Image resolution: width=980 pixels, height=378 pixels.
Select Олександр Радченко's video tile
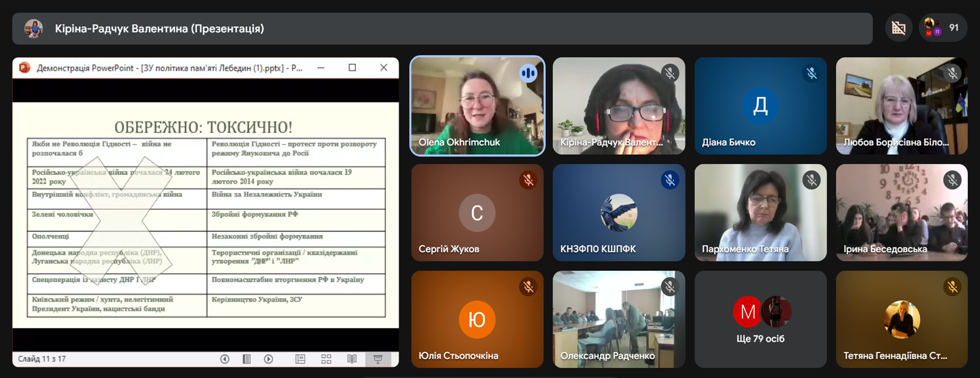click(x=619, y=319)
